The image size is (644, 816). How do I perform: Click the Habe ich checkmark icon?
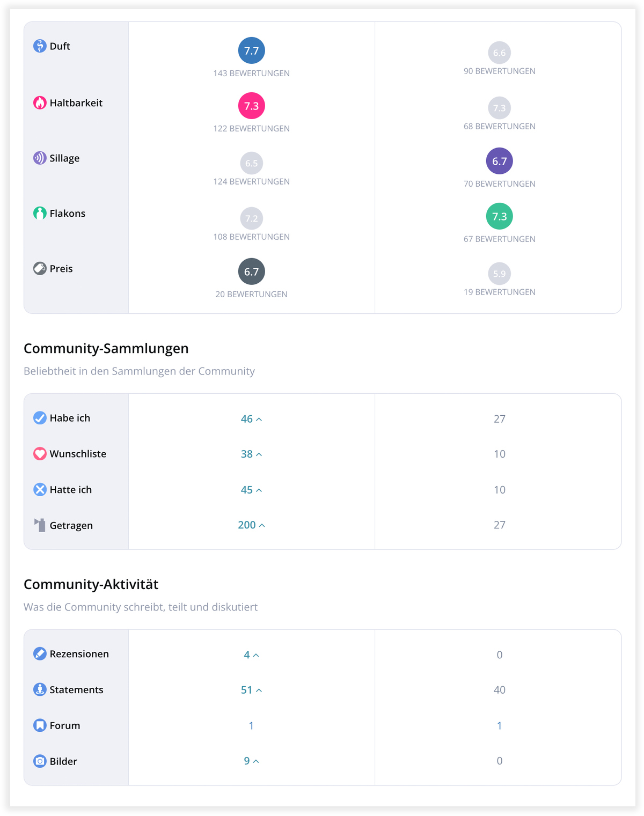point(40,418)
